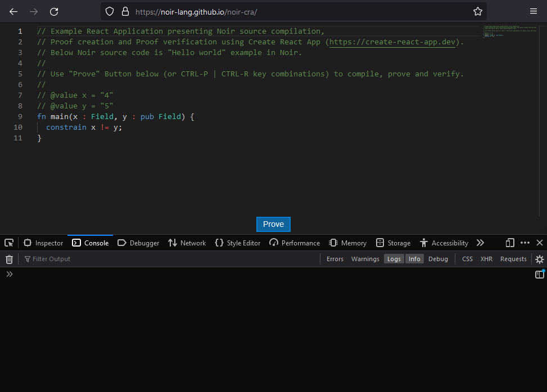Click the URL address bar
The height and width of the screenshot is (392, 547).
293,12
